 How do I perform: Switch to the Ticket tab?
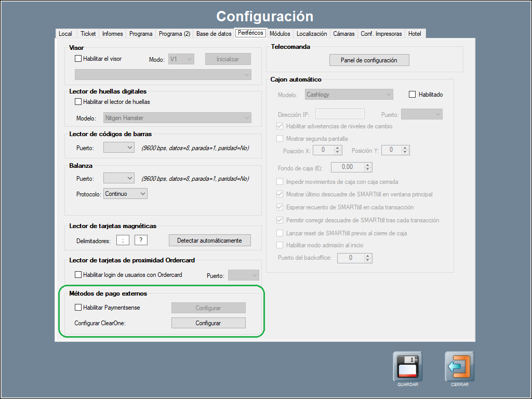pos(88,34)
